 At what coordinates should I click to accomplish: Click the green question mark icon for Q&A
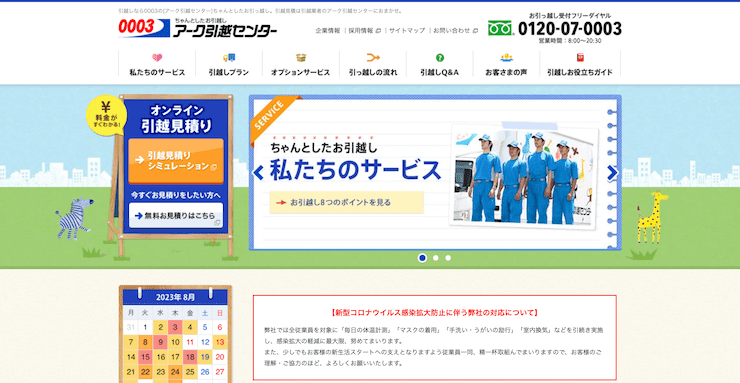(x=440, y=58)
